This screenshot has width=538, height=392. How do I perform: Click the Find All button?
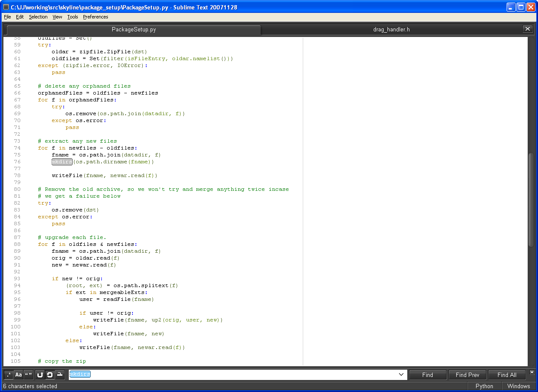coord(507,375)
